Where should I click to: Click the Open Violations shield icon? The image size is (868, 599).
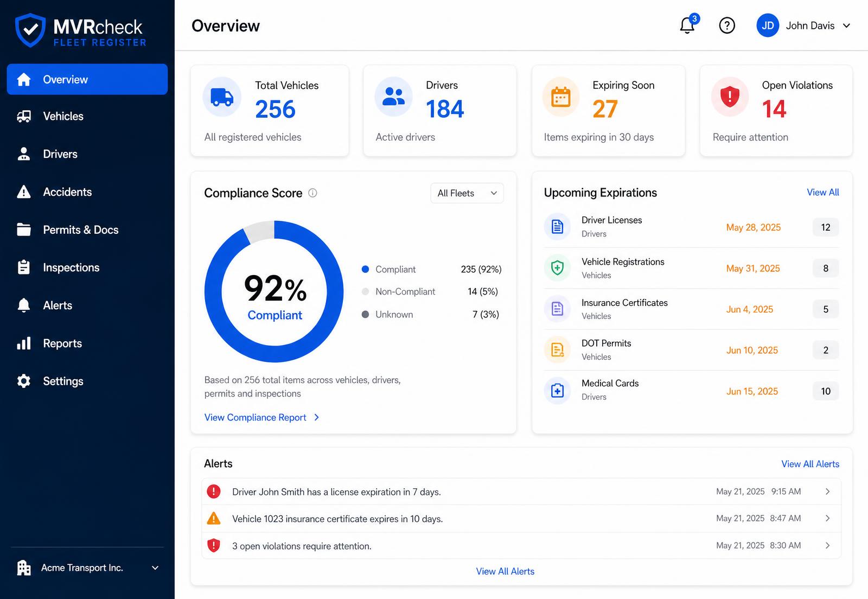[730, 97]
